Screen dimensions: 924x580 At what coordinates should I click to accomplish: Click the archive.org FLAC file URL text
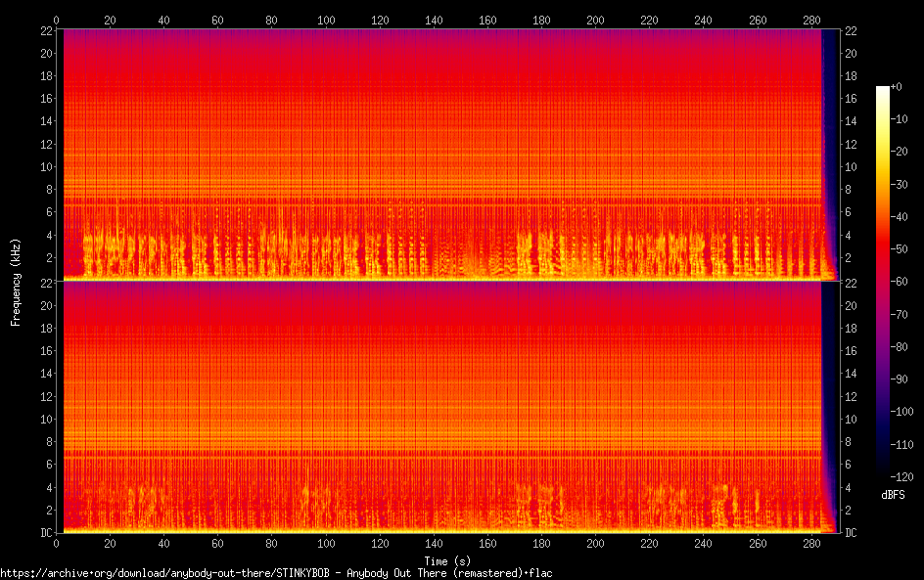point(276,573)
